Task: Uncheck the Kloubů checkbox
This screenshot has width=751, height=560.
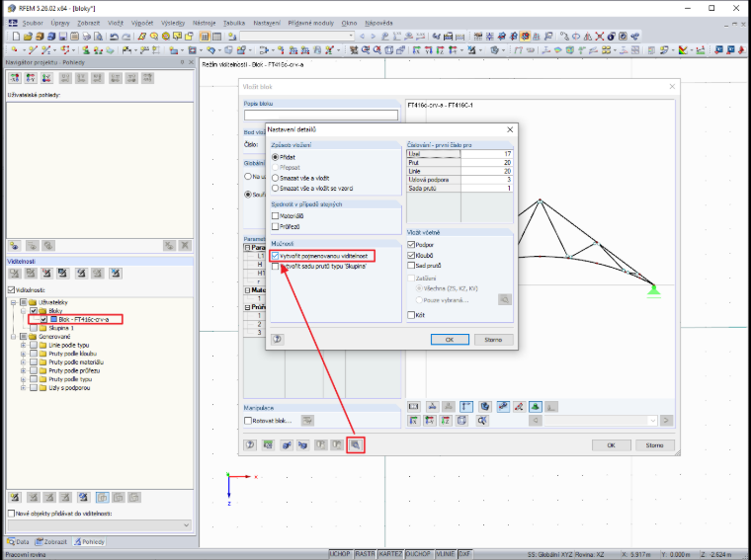Action: point(411,255)
